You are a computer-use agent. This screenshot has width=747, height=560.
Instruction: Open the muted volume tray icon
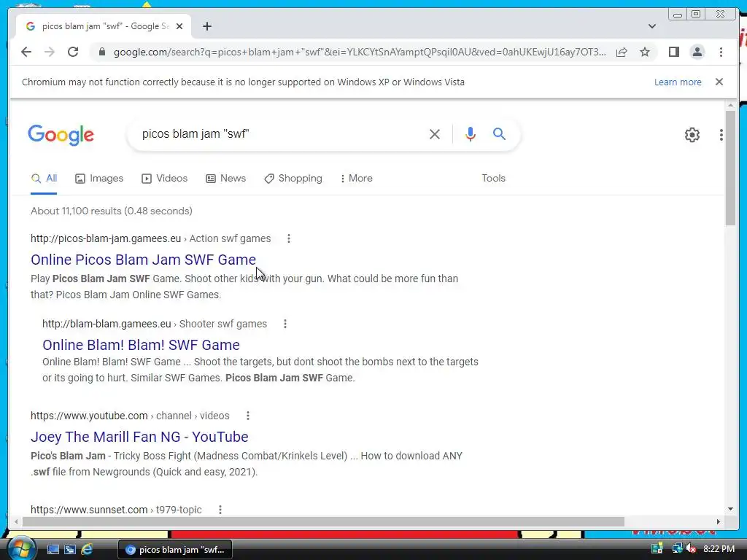click(x=691, y=549)
